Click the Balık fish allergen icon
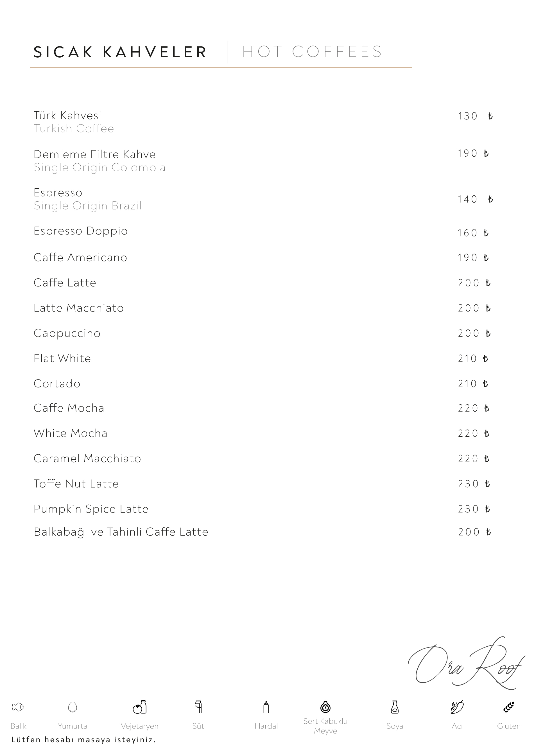The height and width of the screenshot is (756, 534). (18, 707)
